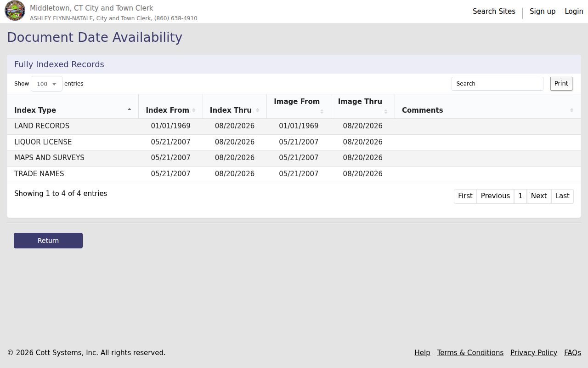Go to Last page of results

coord(562,196)
